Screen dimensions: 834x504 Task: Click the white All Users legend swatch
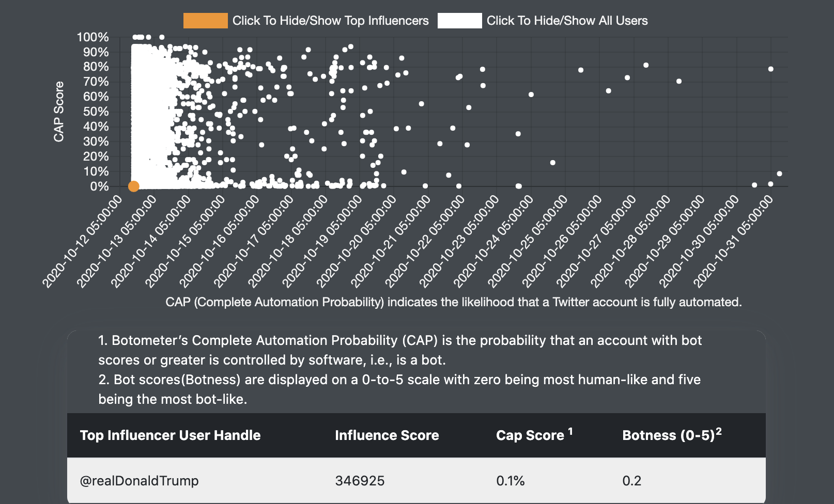459,21
